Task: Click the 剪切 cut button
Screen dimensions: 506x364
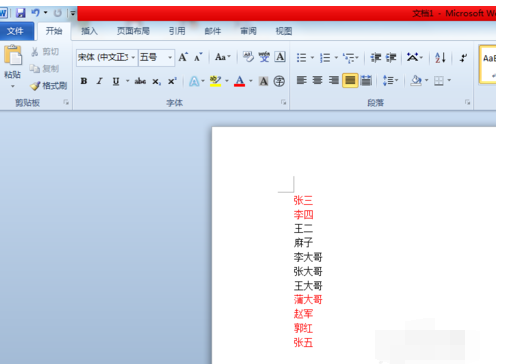Action: [45, 52]
